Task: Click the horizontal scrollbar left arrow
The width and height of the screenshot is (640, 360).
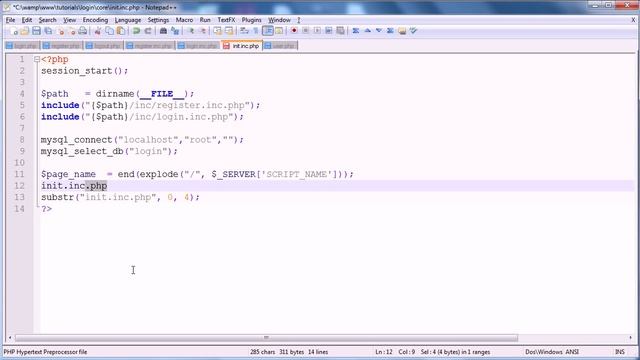Action: point(10,338)
